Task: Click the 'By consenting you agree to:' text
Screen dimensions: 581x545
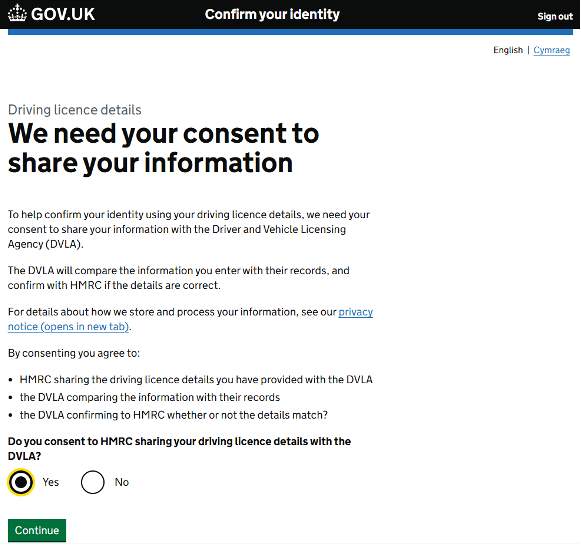Action: (x=74, y=353)
